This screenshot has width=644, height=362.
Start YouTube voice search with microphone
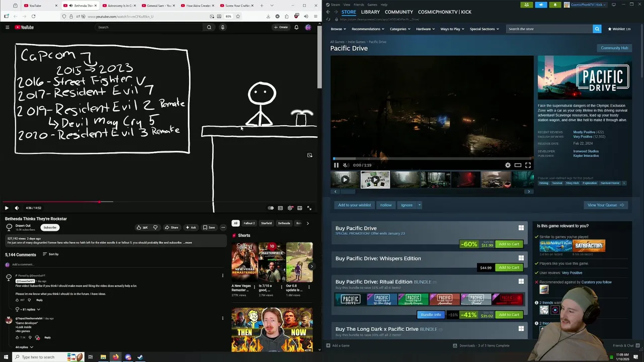click(222, 27)
